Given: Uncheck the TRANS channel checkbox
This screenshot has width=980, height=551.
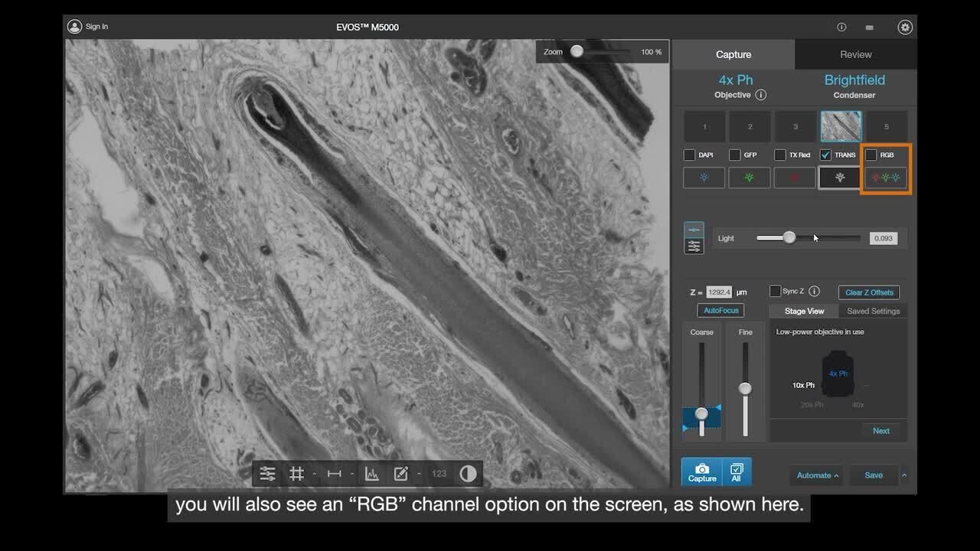Looking at the screenshot, I should point(825,155).
